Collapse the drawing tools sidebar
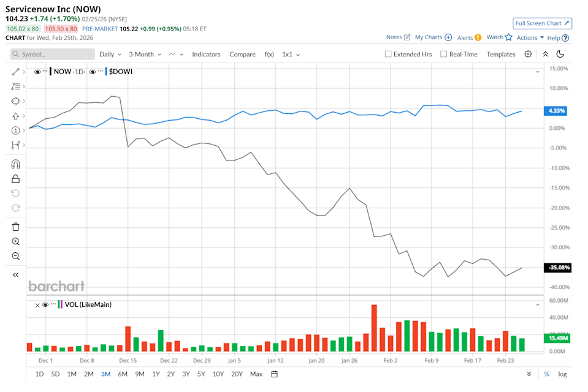This screenshot has height=392, width=588. [15, 274]
